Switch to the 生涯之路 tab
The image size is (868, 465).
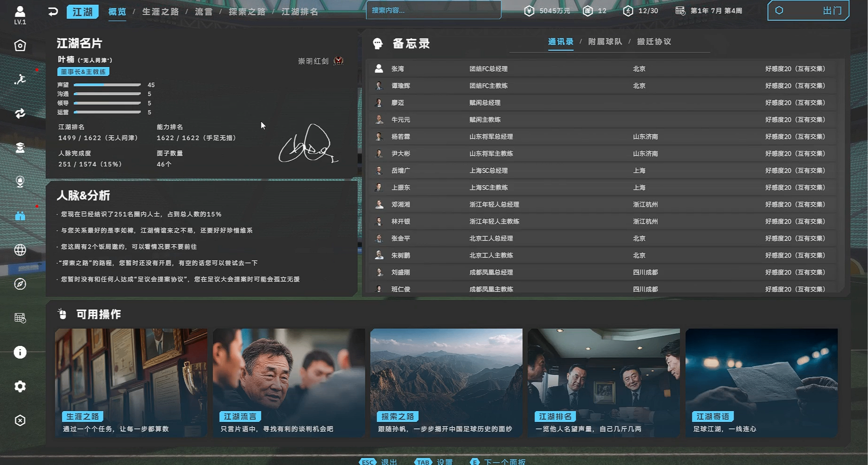[x=160, y=12]
